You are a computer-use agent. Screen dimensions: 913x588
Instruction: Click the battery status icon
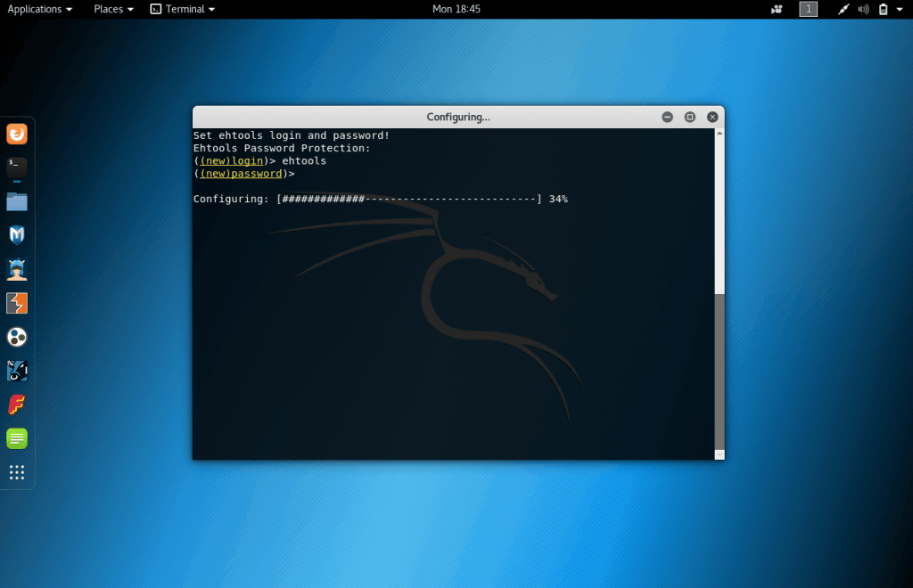pos(884,9)
